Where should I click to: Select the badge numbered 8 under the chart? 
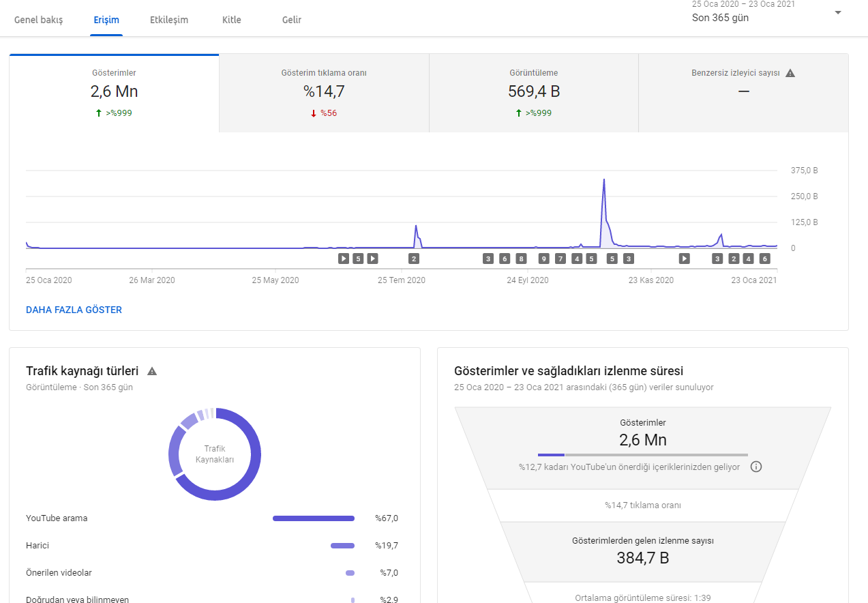(x=521, y=259)
